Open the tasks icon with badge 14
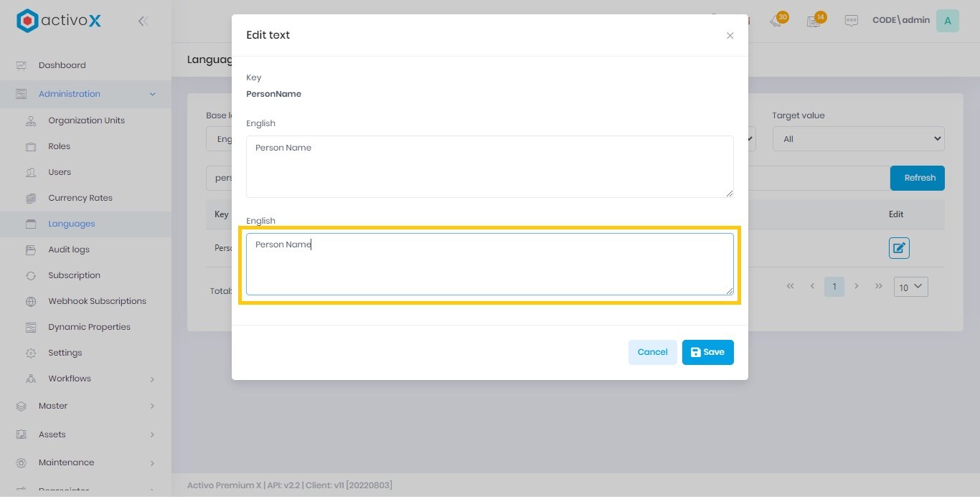Viewport: 980px width, 499px height. tap(814, 21)
